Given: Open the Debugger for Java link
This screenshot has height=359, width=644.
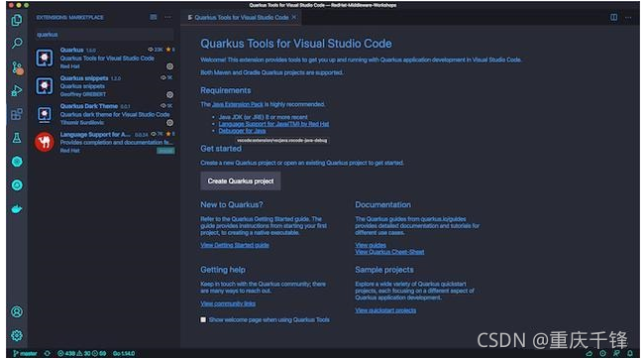Looking at the screenshot, I should (242, 131).
